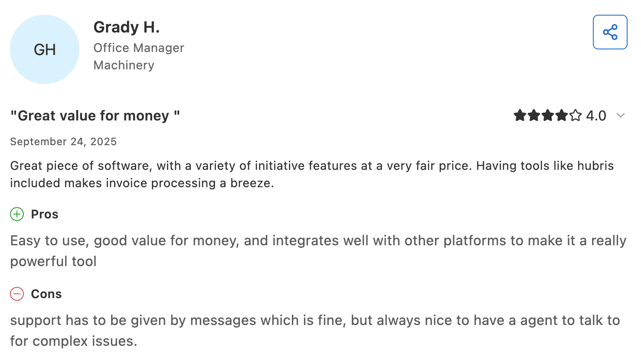641x364 pixels.
Task: Click the fourth filled rating star
Action: point(562,116)
